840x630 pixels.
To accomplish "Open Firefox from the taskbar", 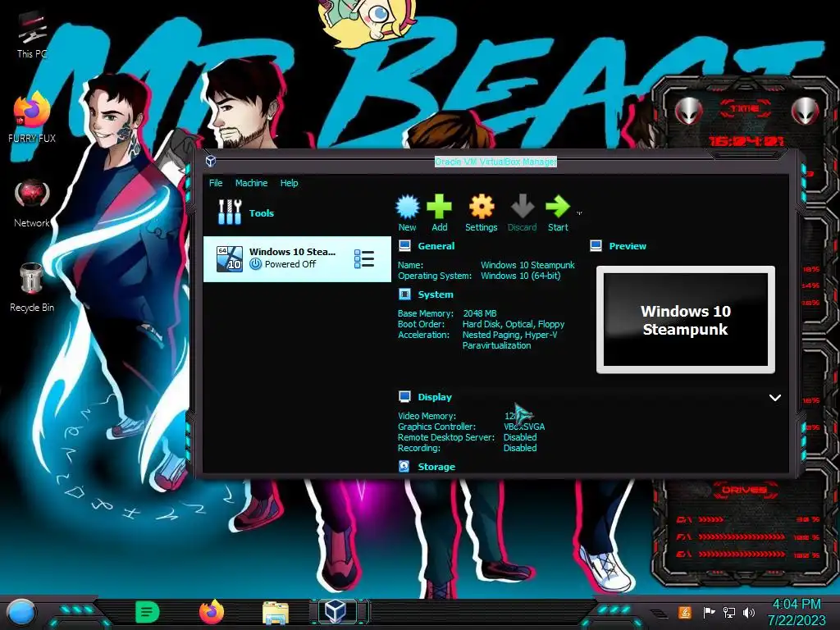I will click(x=212, y=612).
